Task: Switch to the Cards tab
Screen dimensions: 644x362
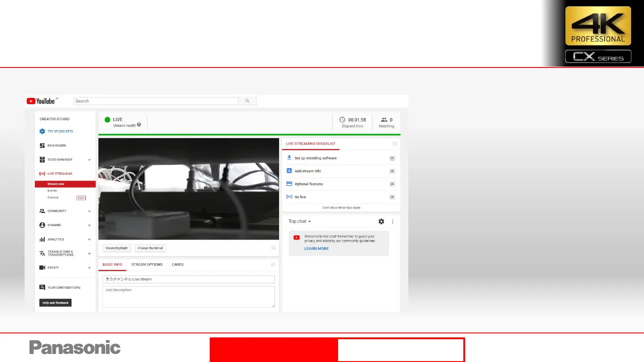Action: 178,265
